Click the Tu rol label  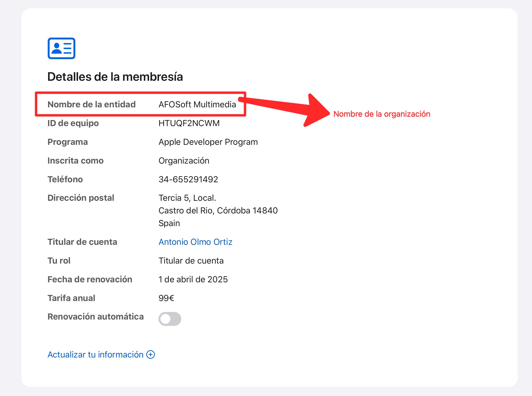pos(59,261)
